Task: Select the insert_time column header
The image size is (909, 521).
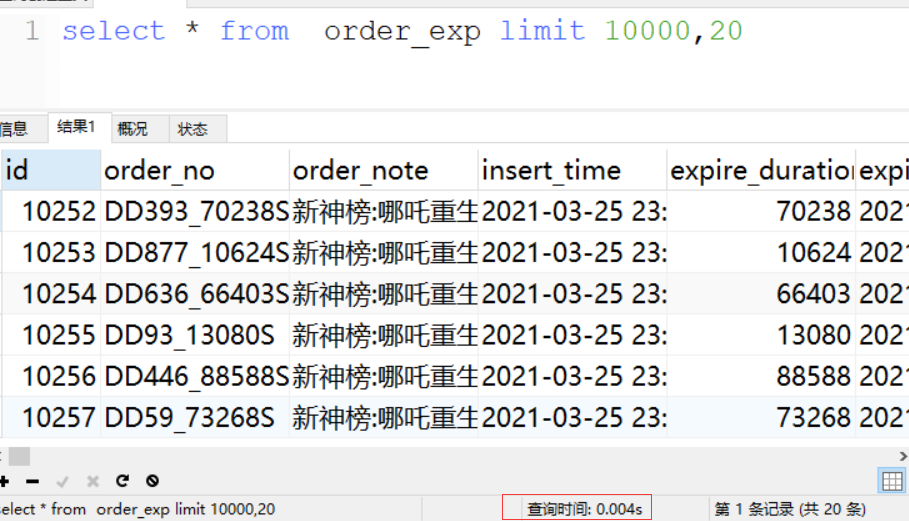Action: pos(573,170)
